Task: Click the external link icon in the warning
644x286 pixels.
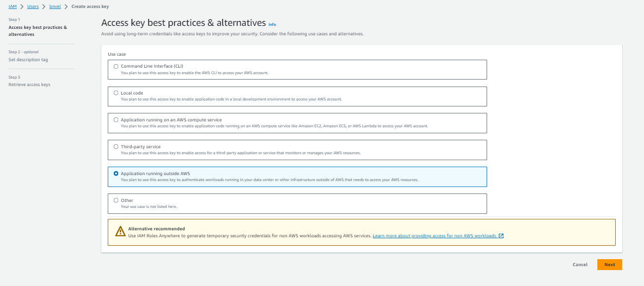Action: [x=501, y=236]
